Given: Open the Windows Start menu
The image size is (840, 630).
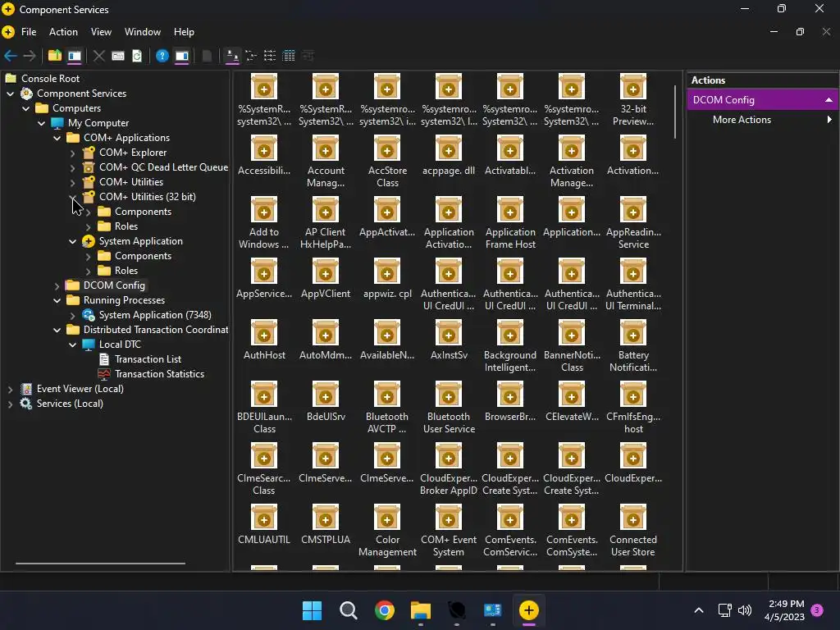Looking at the screenshot, I should coord(312,610).
